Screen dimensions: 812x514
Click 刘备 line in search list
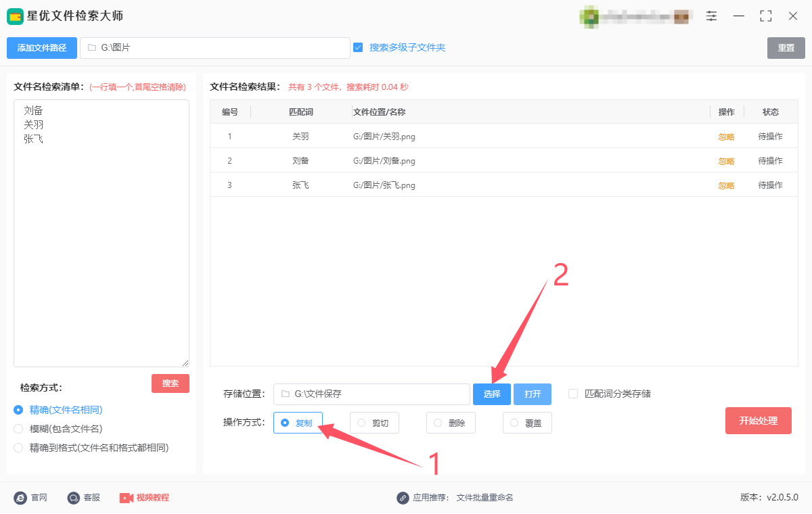point(33,110)
